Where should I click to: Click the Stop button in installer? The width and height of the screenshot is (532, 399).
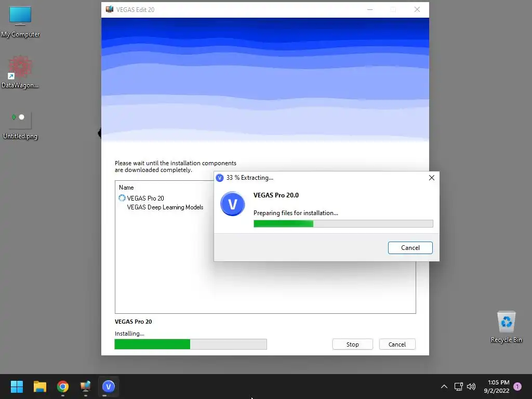pos(353,344)
